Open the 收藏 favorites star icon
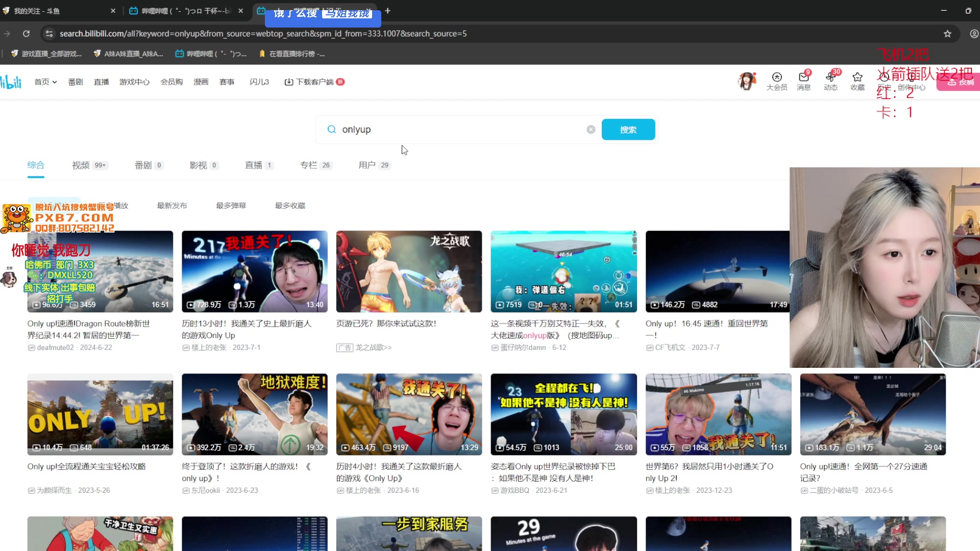The height and width of the screenshot is (551, 980). click(x=857, y=81)
